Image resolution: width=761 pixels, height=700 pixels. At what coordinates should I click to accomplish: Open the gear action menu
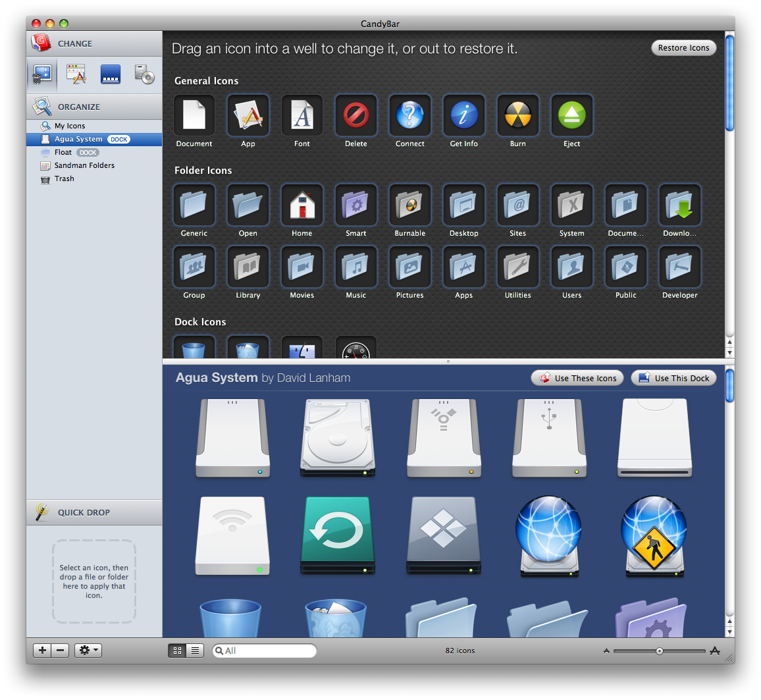tap(88, 651)
